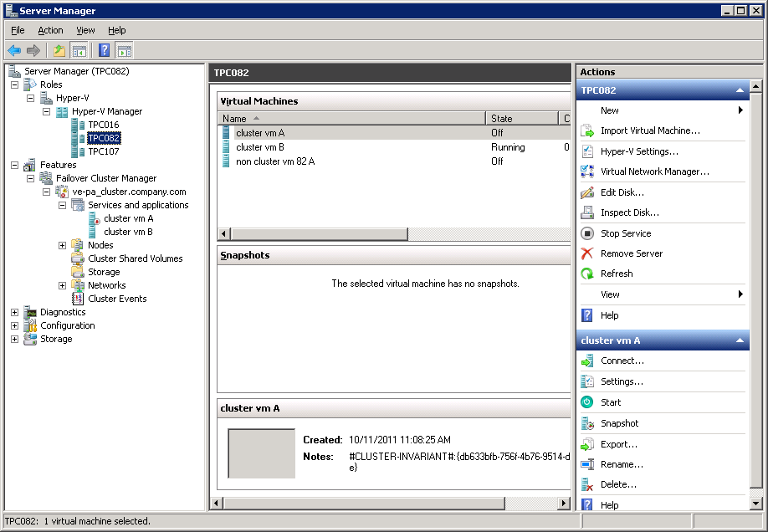The height and width of the screenshot is (532, 768).
Task: Click Stop Service action
Action: [x=626, y=233]
